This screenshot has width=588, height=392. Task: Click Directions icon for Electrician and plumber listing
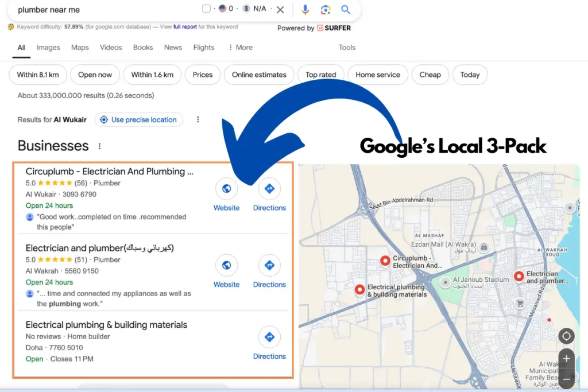(x=269, y=265)
